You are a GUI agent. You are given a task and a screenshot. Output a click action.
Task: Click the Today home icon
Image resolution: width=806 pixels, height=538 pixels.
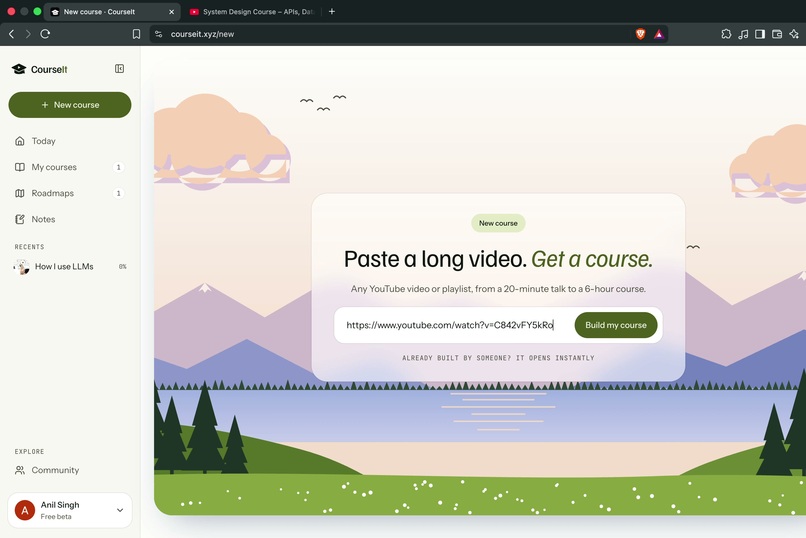pyautogui.click(x=20, y=141)
